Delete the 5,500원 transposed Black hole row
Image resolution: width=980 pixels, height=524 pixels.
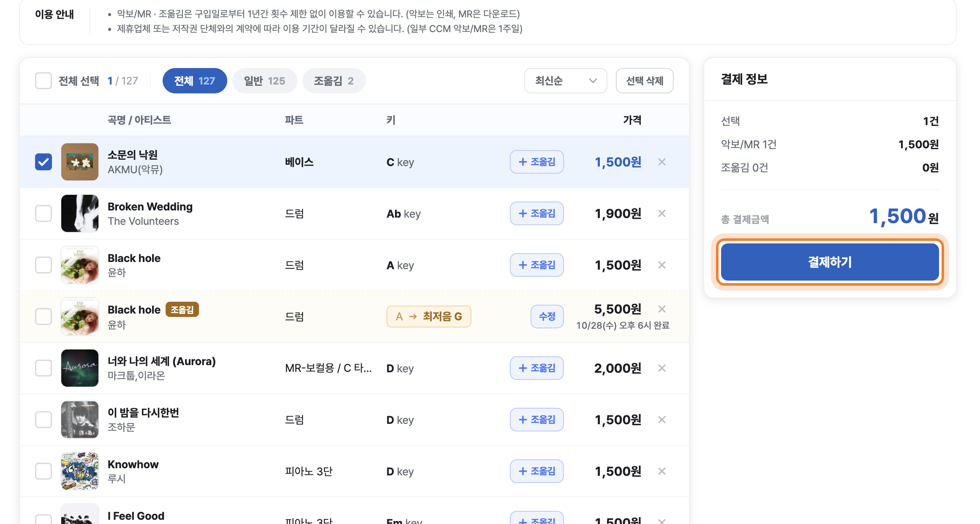[662, 309]
